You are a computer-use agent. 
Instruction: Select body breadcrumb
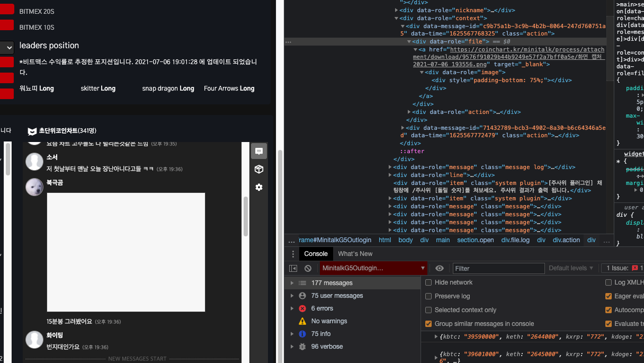pos(406,240)
